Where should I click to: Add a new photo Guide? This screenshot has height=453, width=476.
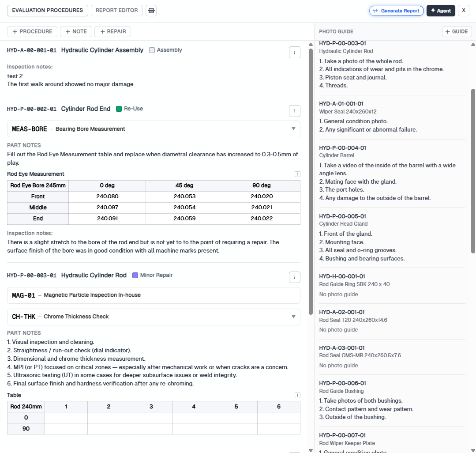[457, 32]
